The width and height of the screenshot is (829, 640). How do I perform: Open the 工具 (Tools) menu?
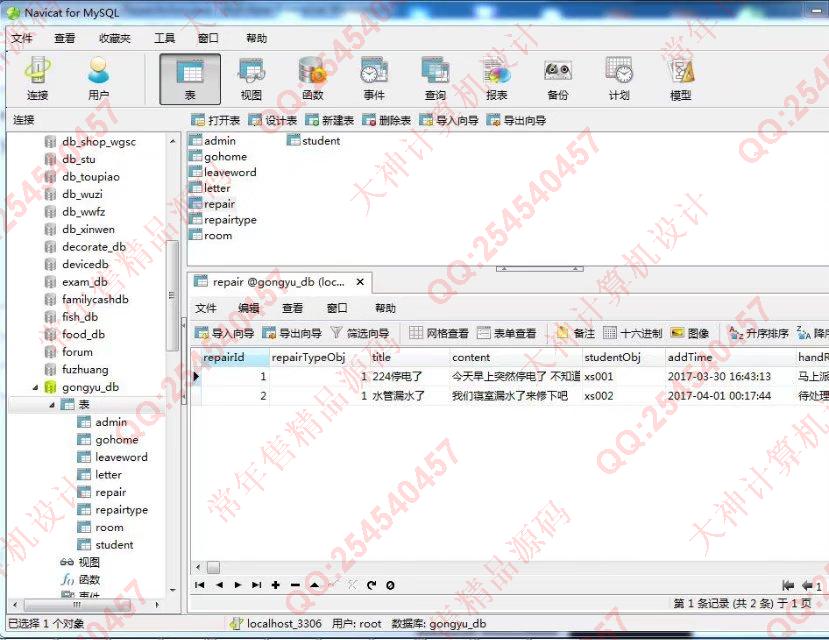(x=164, y=38)
